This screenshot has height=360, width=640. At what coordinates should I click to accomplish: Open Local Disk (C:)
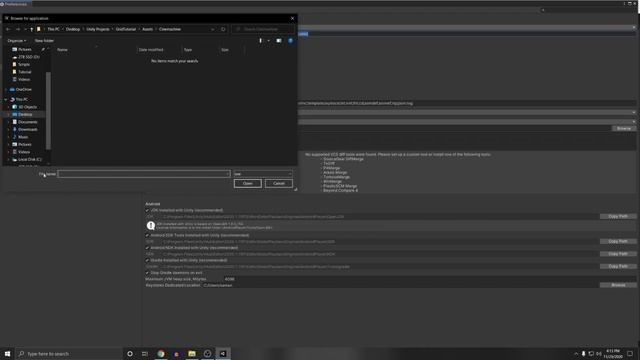(x=29, y=160)
